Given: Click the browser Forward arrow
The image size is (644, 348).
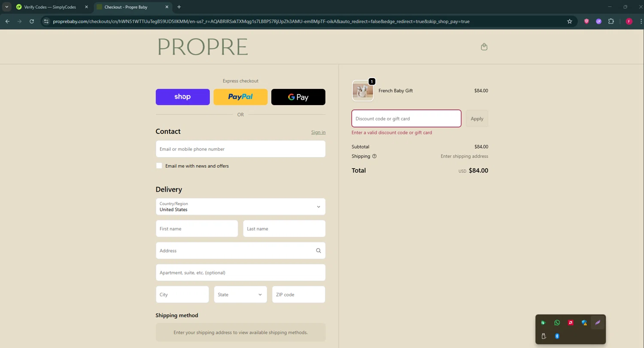Looking at the screenshot, I should (x=19, y=21).
